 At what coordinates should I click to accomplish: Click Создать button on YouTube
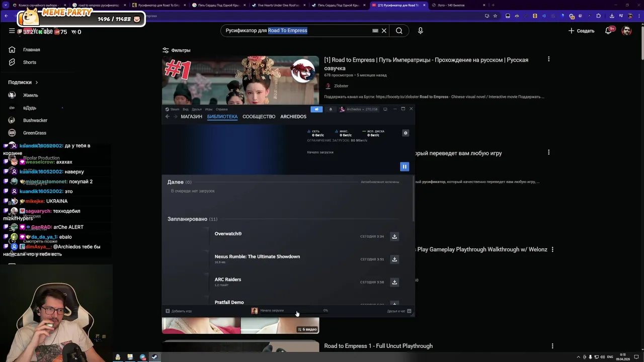[581, 31]
